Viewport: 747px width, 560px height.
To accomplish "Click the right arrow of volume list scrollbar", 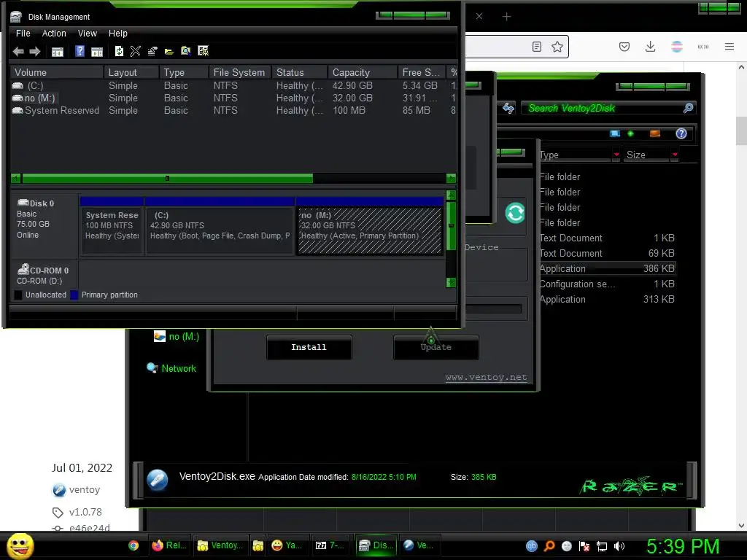I will coord(451,179).
